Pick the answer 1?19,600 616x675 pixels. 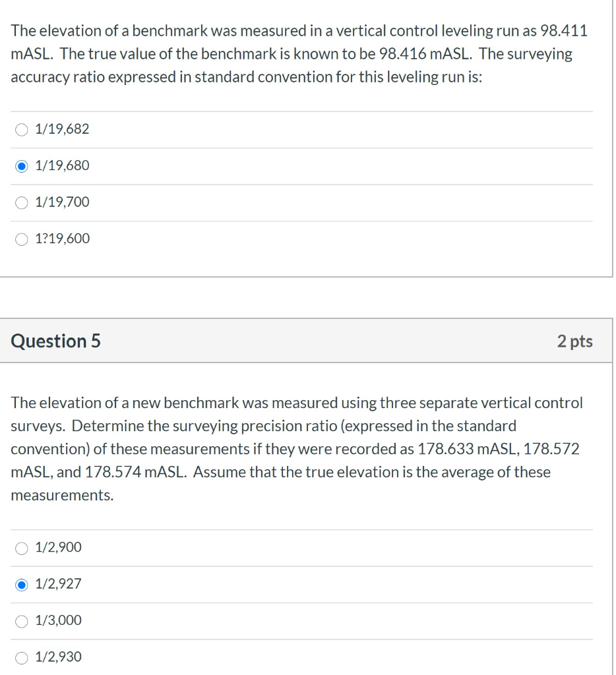[20, 239]
